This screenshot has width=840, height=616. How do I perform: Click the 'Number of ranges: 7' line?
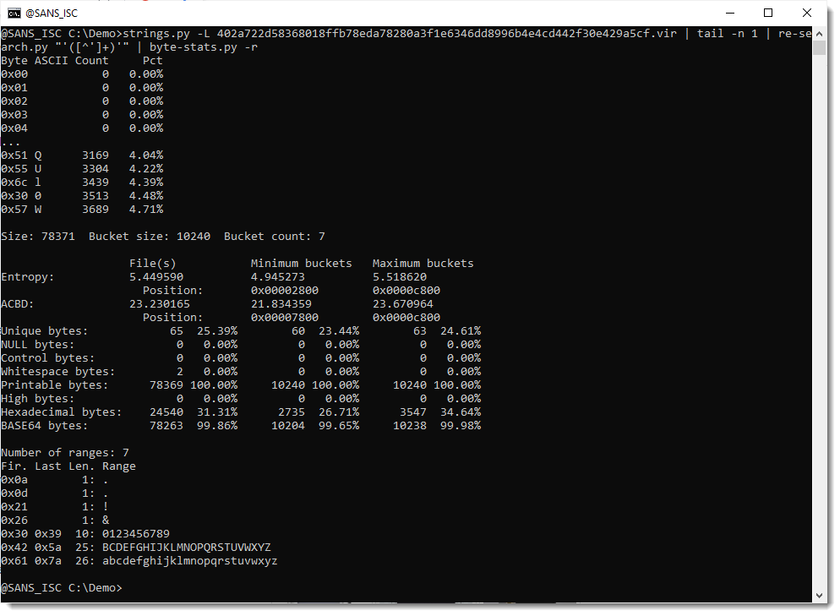65,452
